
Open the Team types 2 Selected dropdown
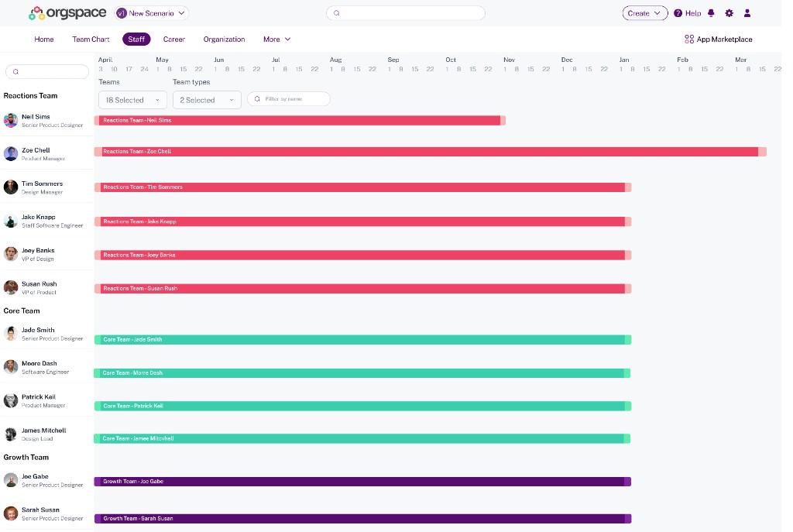[207, 100]
